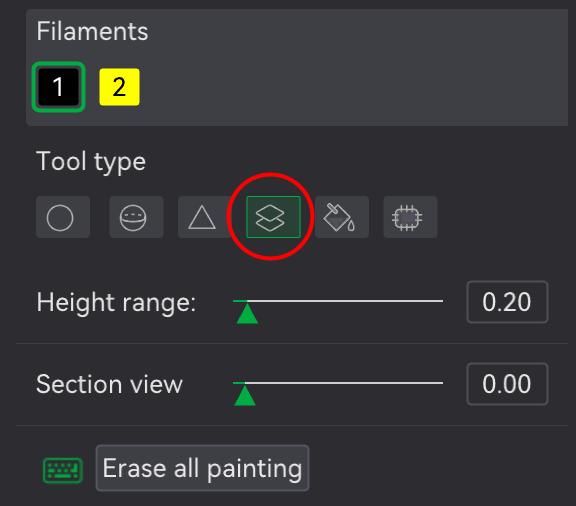576x506 pixels.
Task: Select the Triangle painting tool
Action: pyautogui.click(x=202, y=217)
